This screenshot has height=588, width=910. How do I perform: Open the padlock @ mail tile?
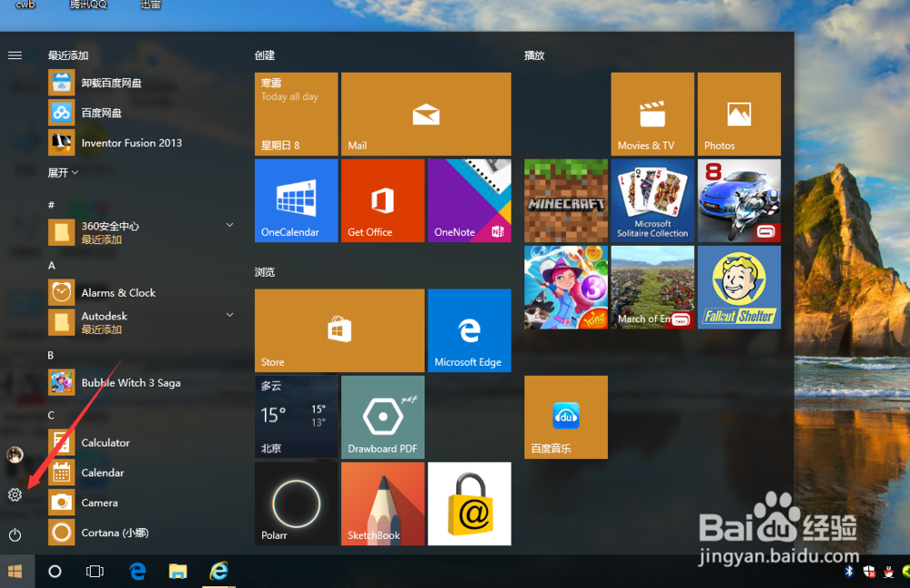click(470, 504)
